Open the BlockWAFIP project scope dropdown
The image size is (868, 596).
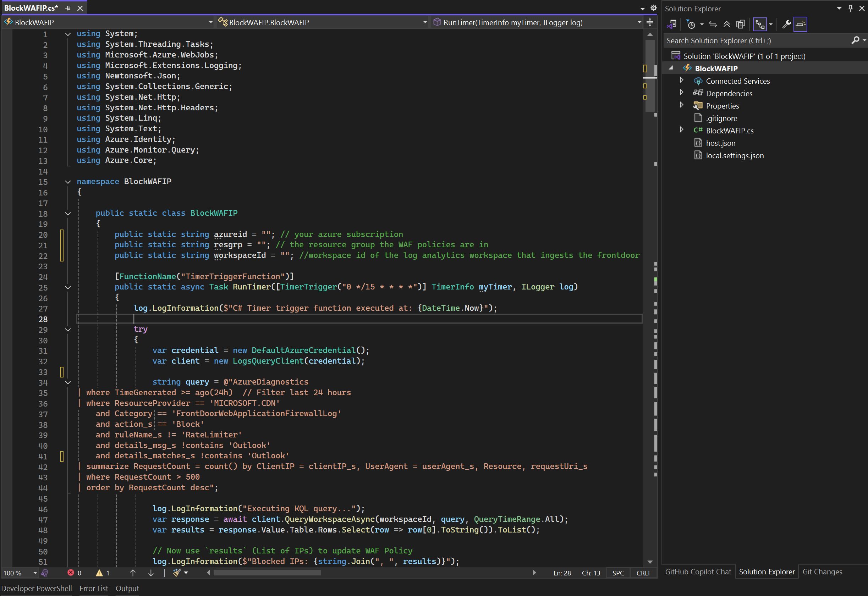pos(211,22)
